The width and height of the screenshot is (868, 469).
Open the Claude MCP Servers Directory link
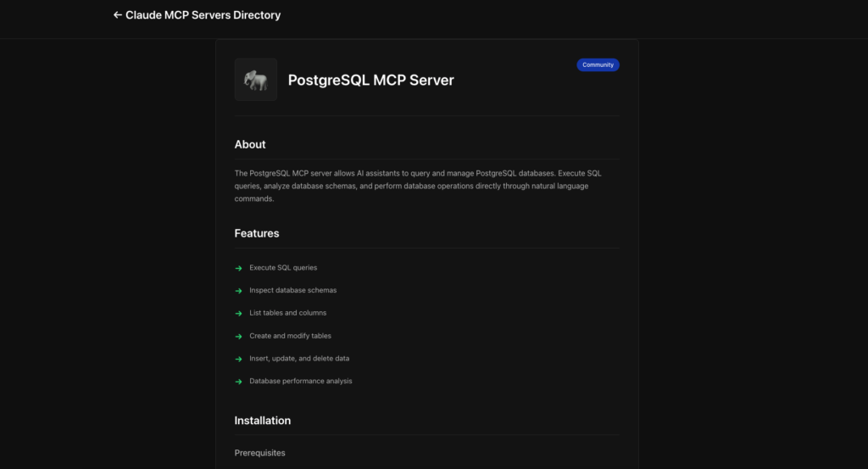pyautogui.click(x=203, y=15)
